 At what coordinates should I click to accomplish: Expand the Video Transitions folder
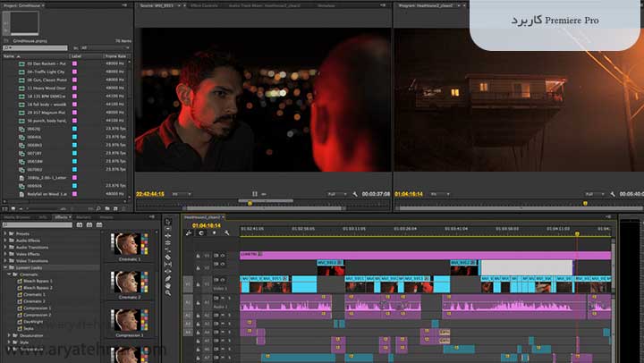(x=5, y=261)
